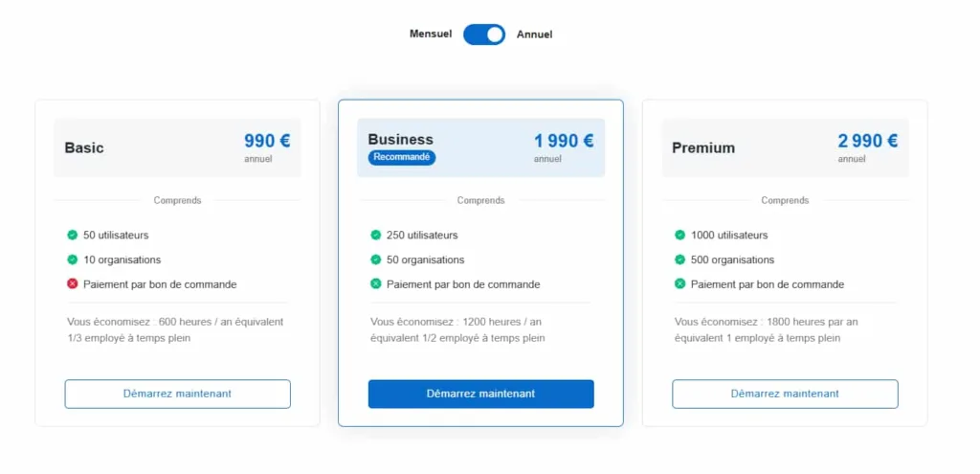Click the green check beside 50 organisations

(x=376, y=260)
